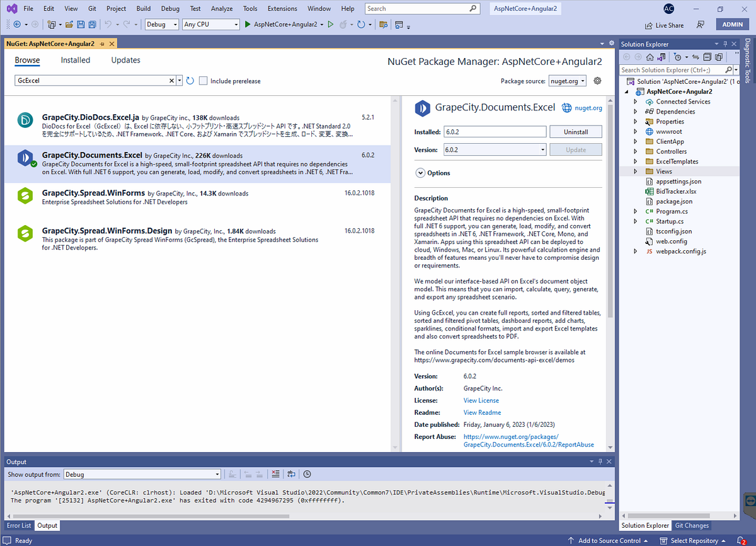Open Package source settings gear icon
The width and height of the screenshot is (756, 546).
pos(597,81)
